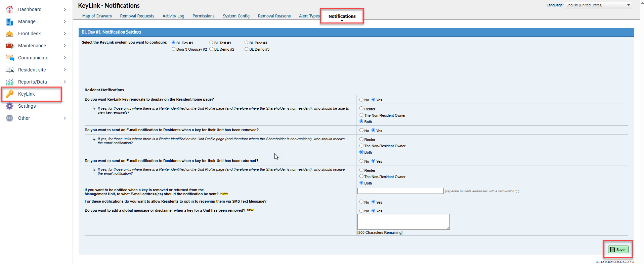Select Yes for global message or disclaimer

pyautogui.click(x=373, y=211)
